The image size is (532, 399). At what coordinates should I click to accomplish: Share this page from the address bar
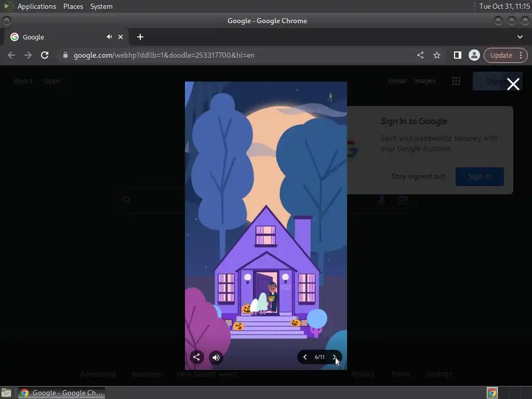point(420,55)
